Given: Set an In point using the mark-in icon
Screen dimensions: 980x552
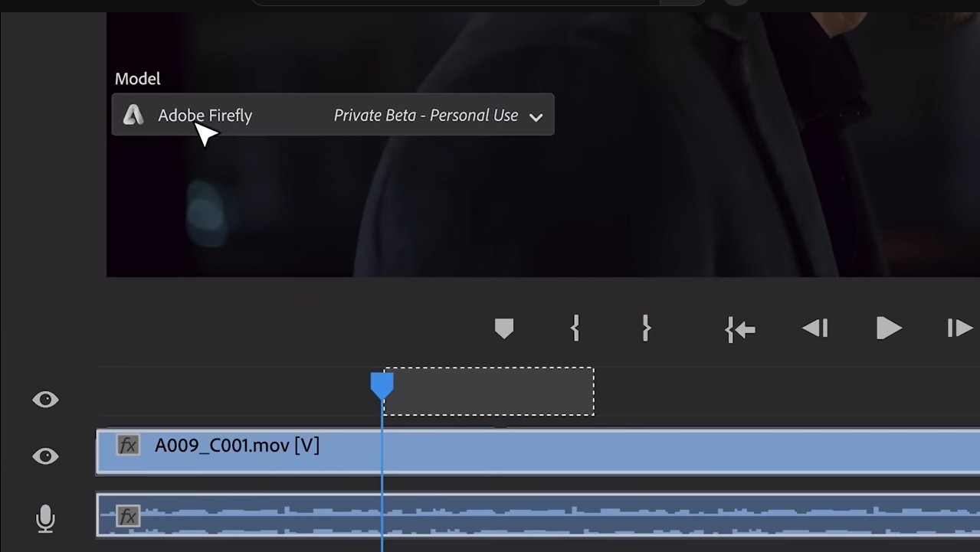Looking at the screenshot, I should point(575,328).
